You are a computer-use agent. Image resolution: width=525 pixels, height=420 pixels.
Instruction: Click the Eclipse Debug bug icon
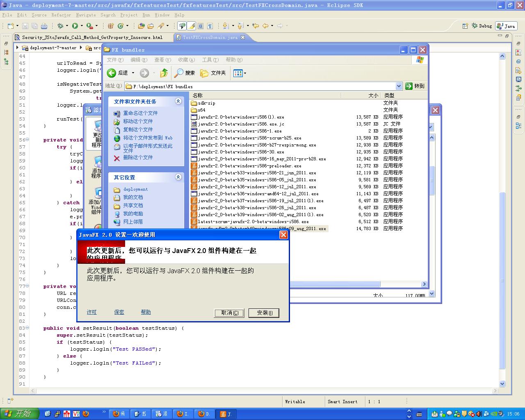pos(60,26)
